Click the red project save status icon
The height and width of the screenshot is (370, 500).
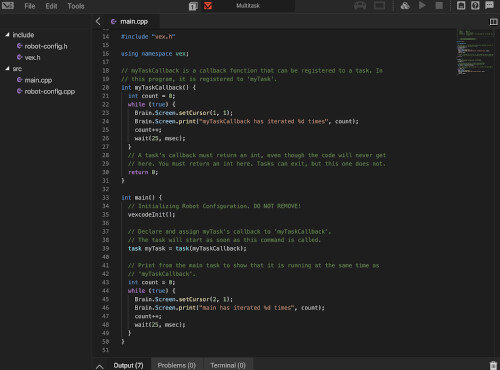[208, 6]
